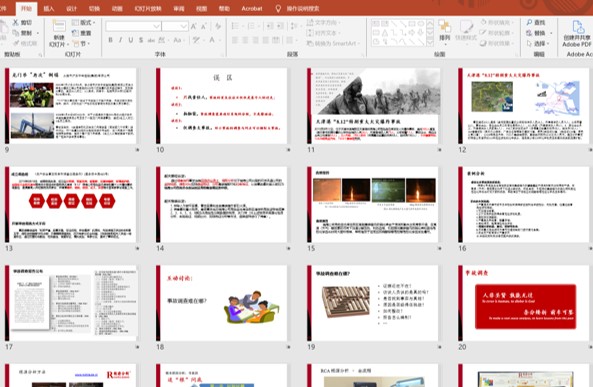This screenshot has width=593, height=387.
Task: Open the font name dropdown
Action: point(156,26)
